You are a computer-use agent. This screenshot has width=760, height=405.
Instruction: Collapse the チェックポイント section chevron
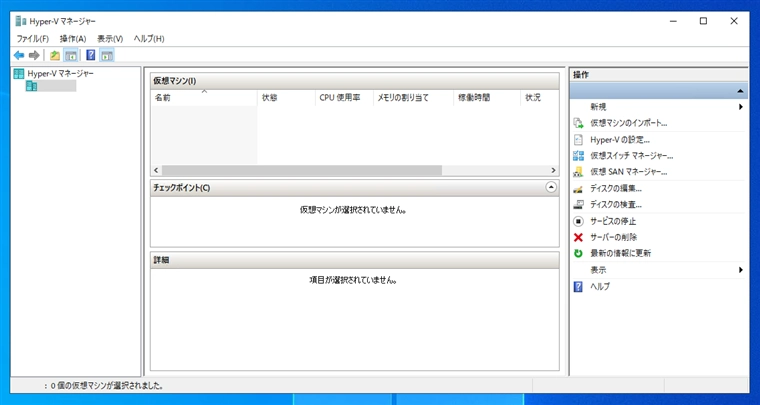(551, 188)
